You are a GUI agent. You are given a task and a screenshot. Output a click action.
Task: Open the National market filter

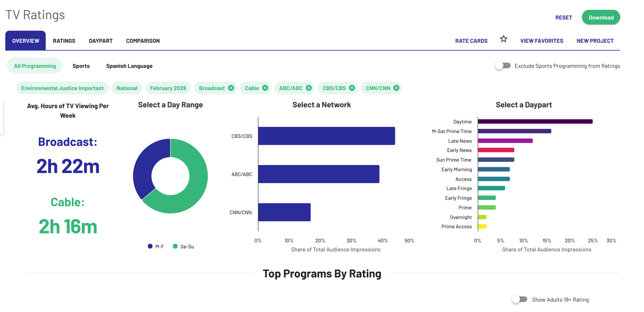[x=127, y=88]
